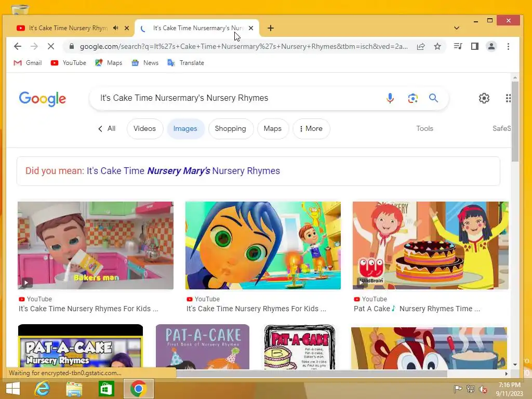This screenshot has width=532, height=399.
Task: Click the horizontal scrollbar right arrow
Action: click(506, 374)
